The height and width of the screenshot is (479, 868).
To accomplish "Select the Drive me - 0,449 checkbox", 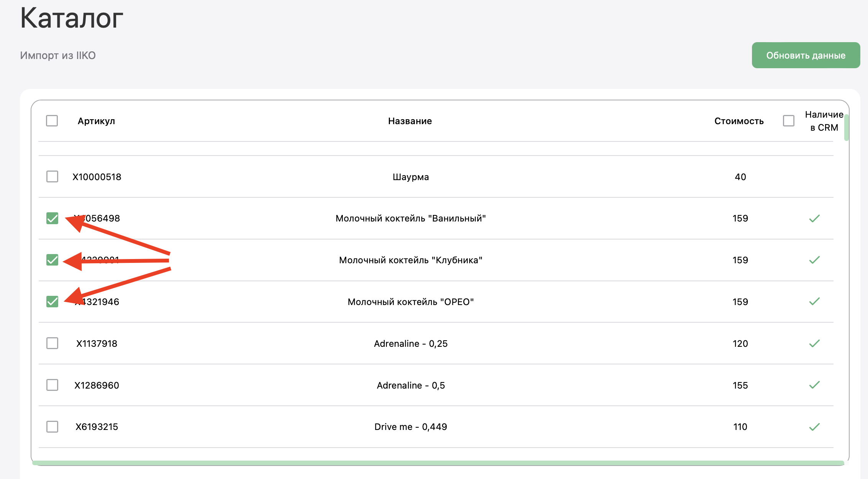I will 52,427.
